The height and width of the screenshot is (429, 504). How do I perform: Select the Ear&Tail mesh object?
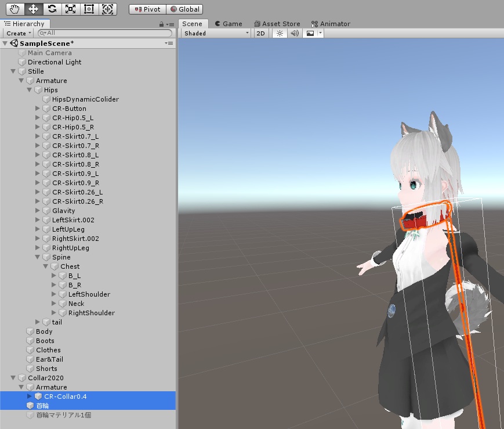(x=49, y=359)
